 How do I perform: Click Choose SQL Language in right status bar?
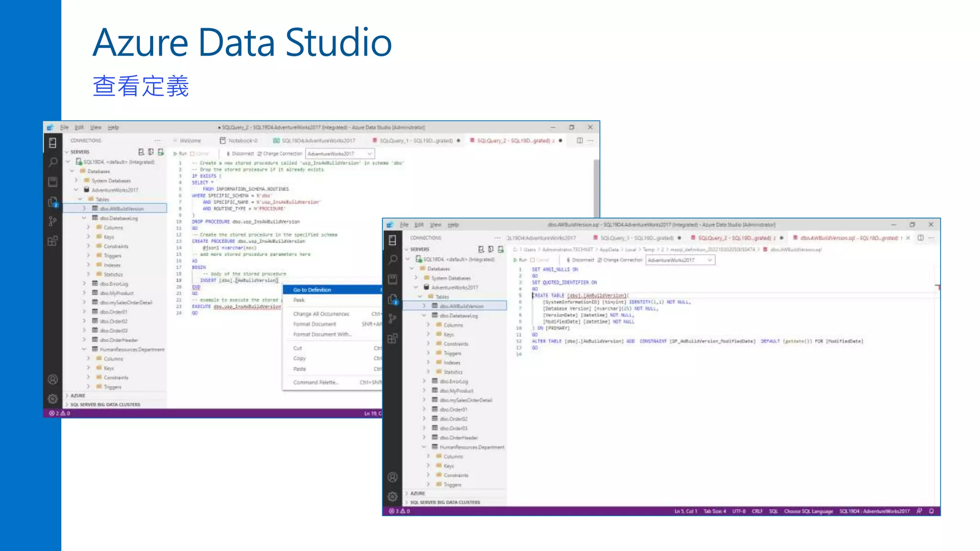click(808, 511)
